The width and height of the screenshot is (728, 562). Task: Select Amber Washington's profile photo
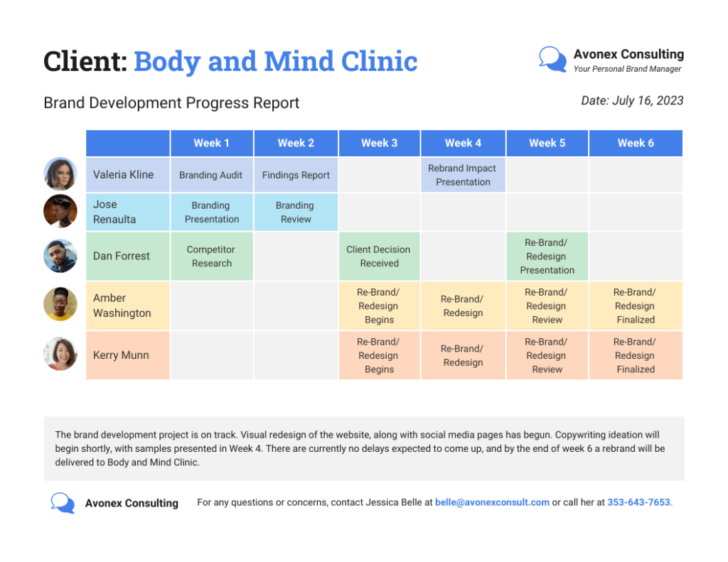(x=60, y=303)
